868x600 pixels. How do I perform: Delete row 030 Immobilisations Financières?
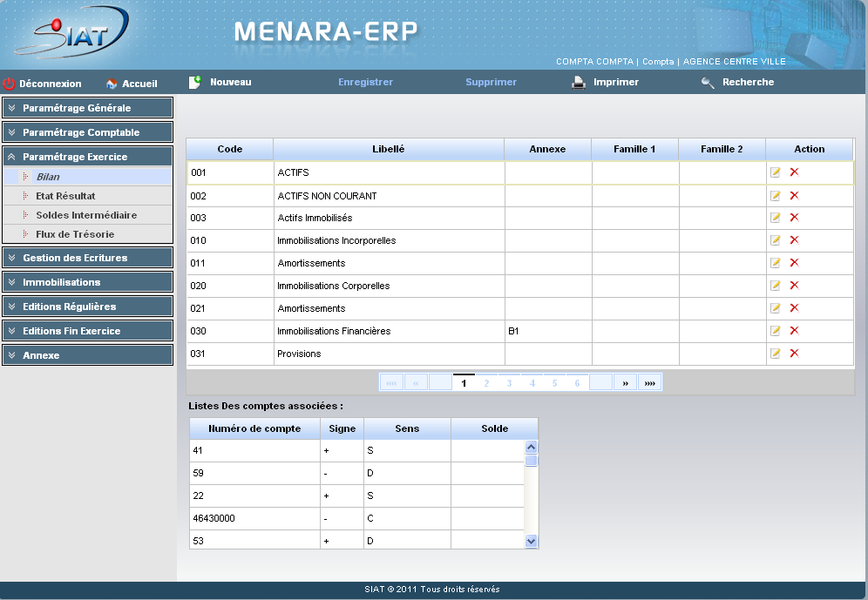[795, 331]
